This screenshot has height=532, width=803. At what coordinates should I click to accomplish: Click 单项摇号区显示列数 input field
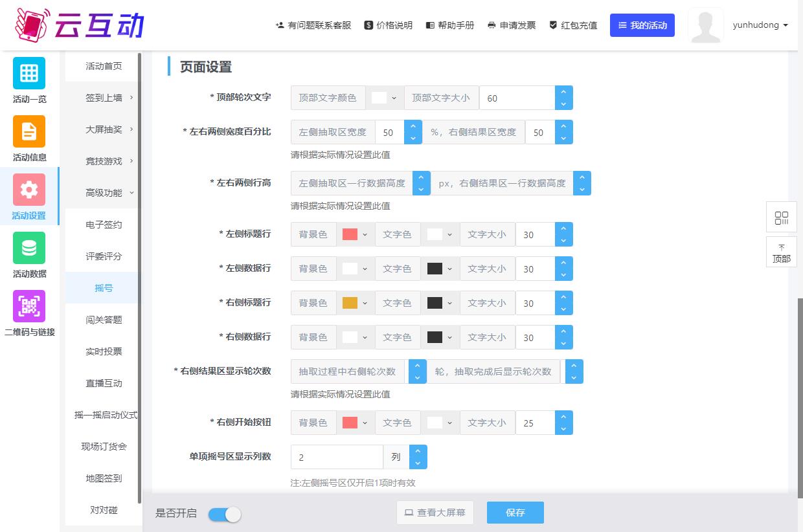coord(337,457)
